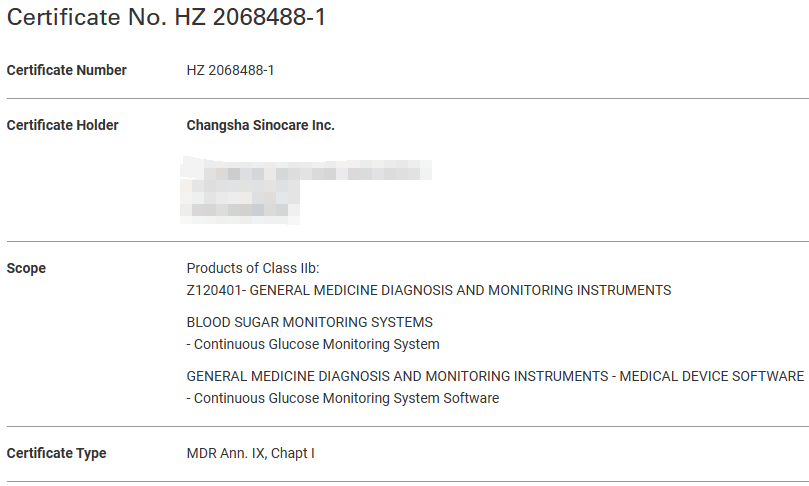
Task: Click the Certificate Type label
Action: 57,453
